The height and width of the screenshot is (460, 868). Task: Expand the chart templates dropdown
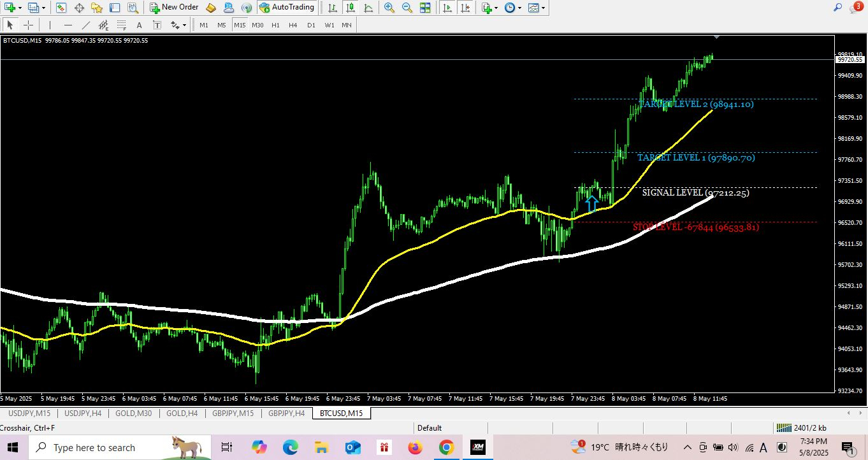pyautogui.click(x=537, y=8)
